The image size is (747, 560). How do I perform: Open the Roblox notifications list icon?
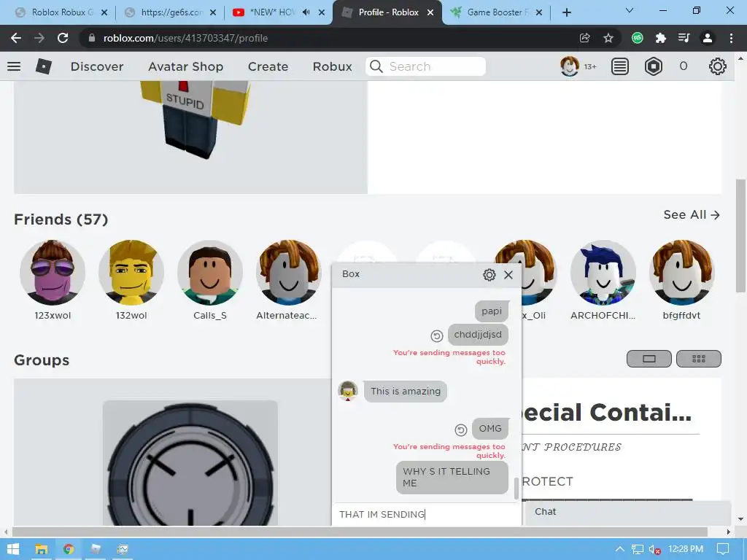619,66
